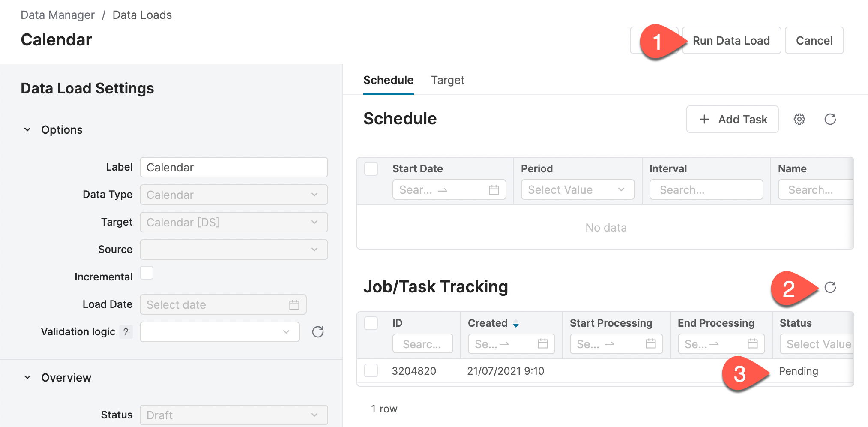
Task: Select the checkbox for job 3204820
Action: 371,371
